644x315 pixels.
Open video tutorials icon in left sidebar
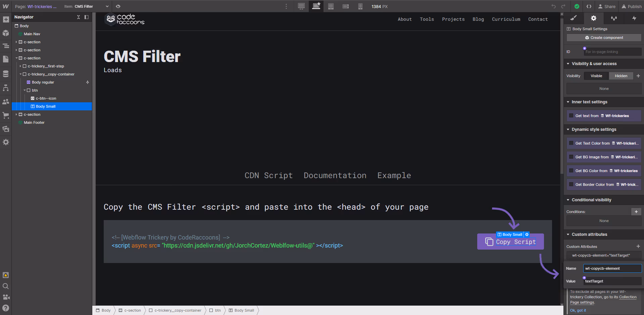(x=6, y=297)
